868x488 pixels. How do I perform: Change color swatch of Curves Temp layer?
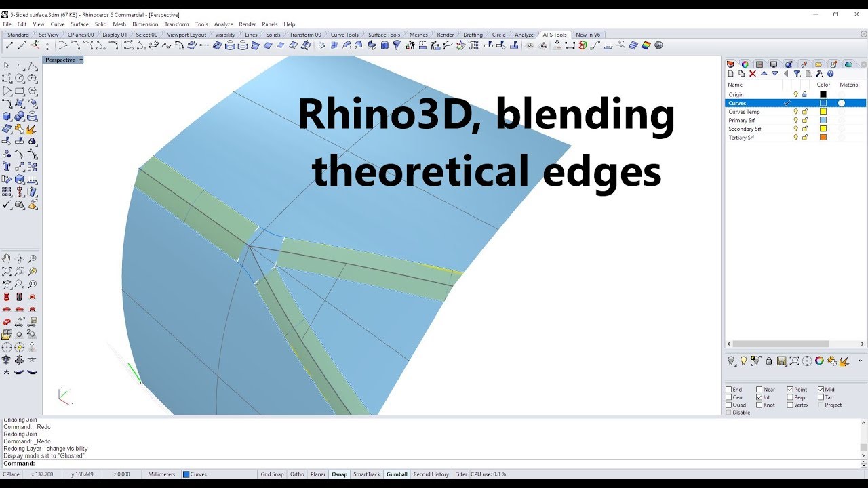tap(823, 112)
